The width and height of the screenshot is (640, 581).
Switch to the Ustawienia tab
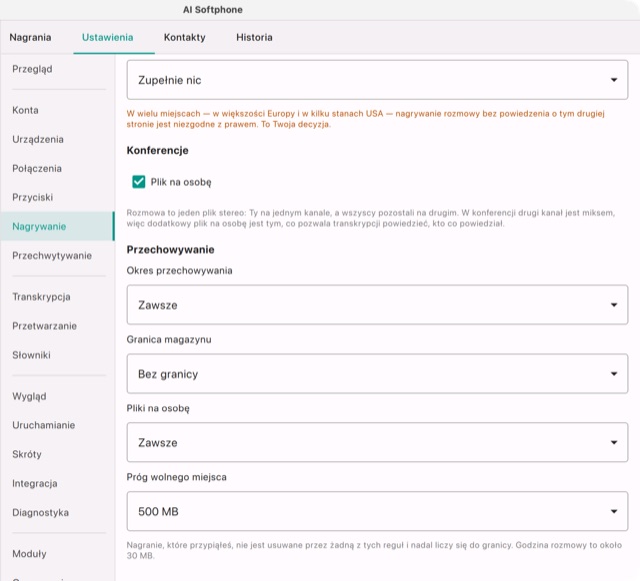tap(107, 37)
